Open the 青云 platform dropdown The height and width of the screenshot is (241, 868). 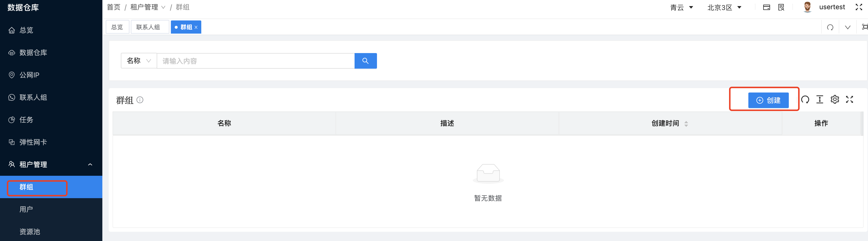tap(681, 7)
